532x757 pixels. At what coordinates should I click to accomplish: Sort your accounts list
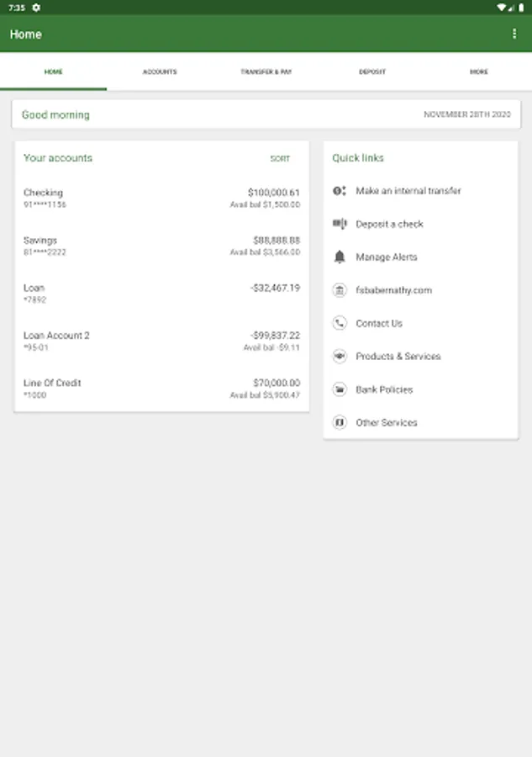tap(280, 158)
